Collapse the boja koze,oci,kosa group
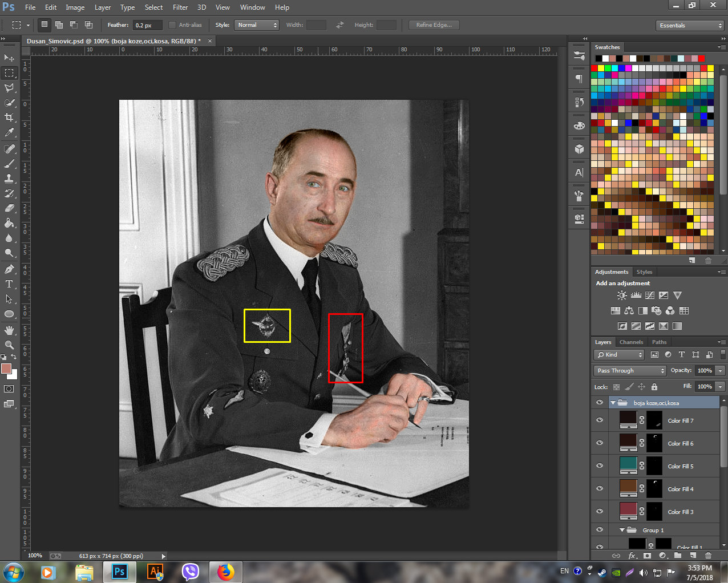 pyautogui.click(x=613, y=403)
